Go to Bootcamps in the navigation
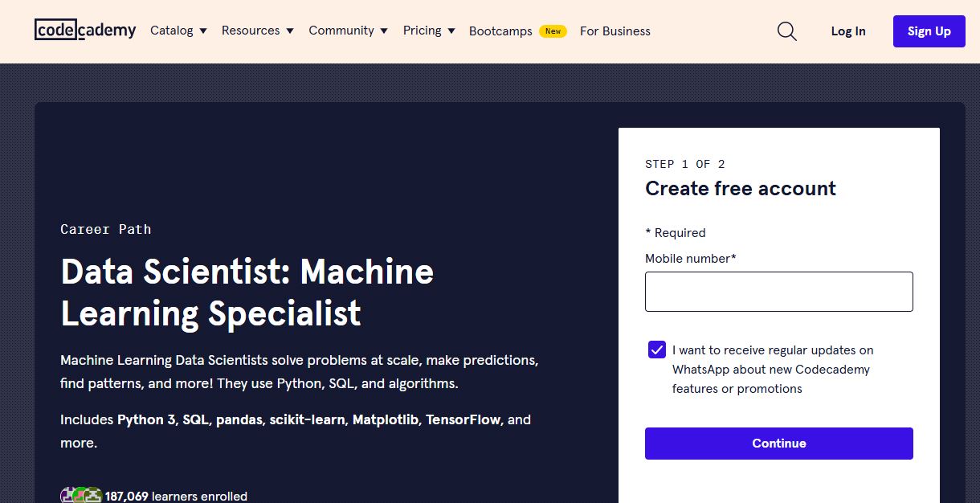Screen dimensions: 980x503 [x=500, y=31]
